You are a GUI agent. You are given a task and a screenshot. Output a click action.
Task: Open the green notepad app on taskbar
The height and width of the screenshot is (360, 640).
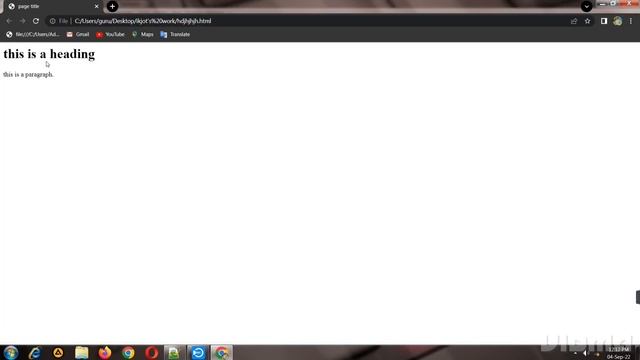point(175,353)
